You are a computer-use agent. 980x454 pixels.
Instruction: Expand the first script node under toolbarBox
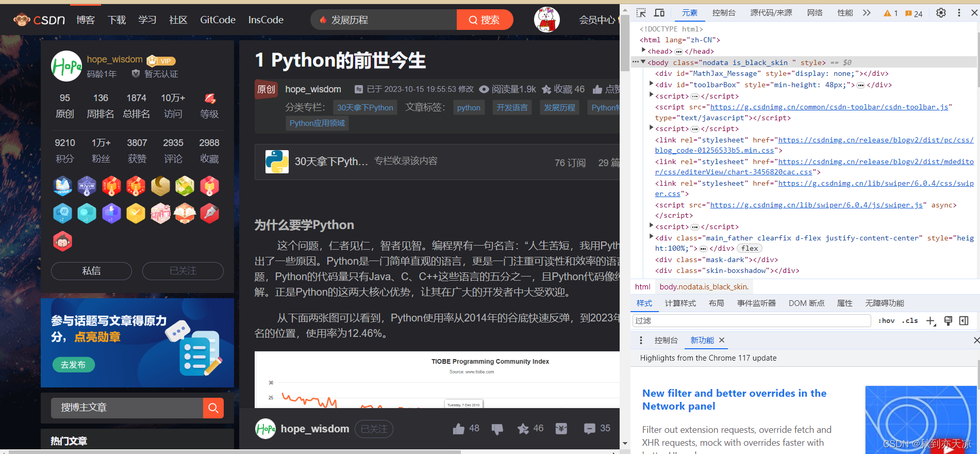[x=651, y=95]
